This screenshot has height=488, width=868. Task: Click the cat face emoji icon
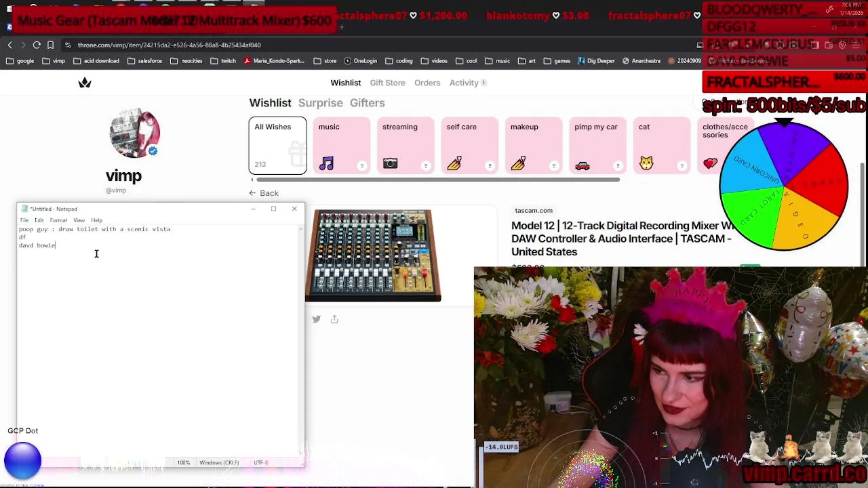click(646, 163)
